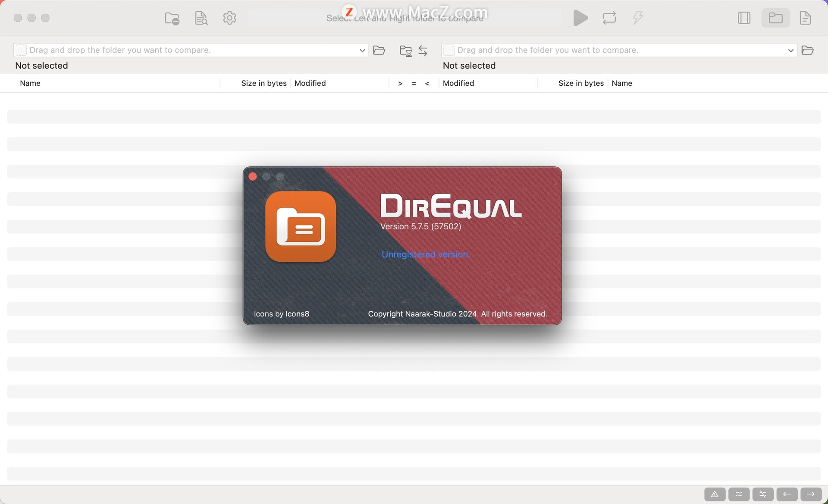
Task: Start comparison with the play button
Action: (x=580, y=18)
